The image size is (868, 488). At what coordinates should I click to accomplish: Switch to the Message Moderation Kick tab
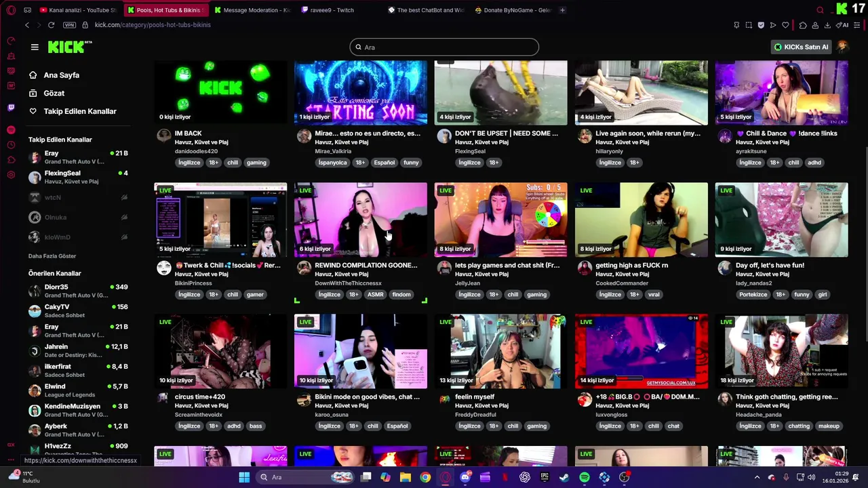tap(252, 10)
